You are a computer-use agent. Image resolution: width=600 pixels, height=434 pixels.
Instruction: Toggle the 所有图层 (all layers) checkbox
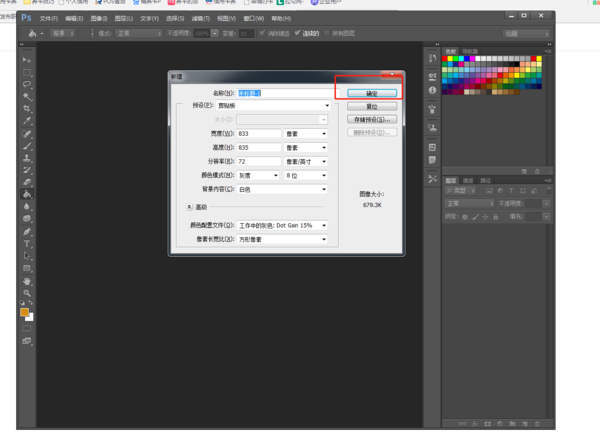point(326,33)
